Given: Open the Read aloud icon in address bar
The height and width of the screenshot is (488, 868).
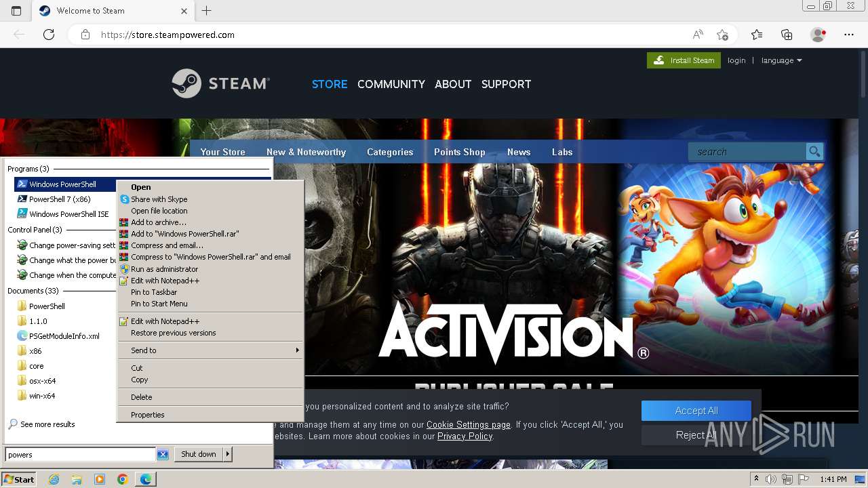Looking at the screenshot, I should pos(698,35).
